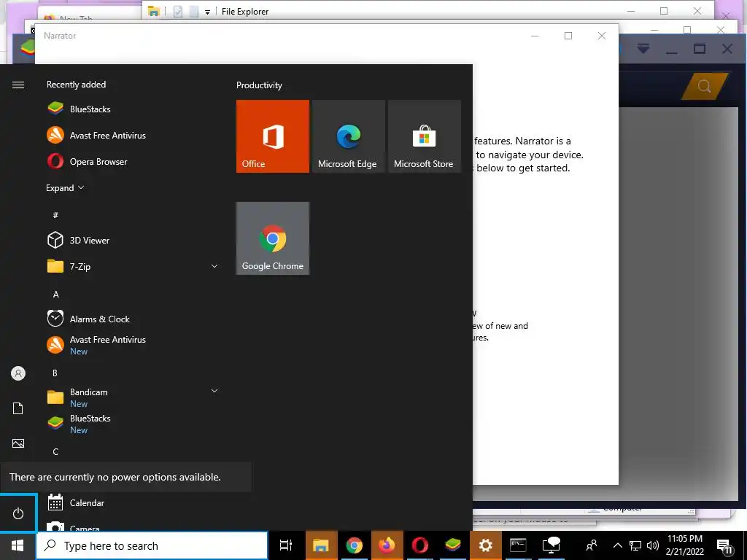Click the Windows Start button
The image size is (747, 560).
point(18,545)
